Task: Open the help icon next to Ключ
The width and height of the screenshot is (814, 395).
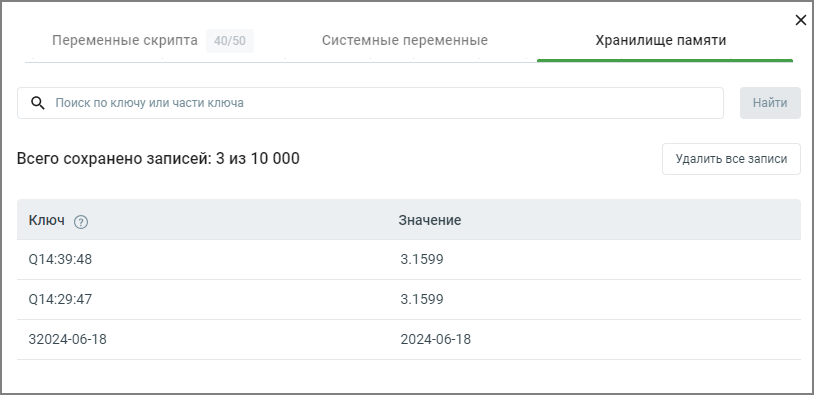Action: tap(81, 222)
